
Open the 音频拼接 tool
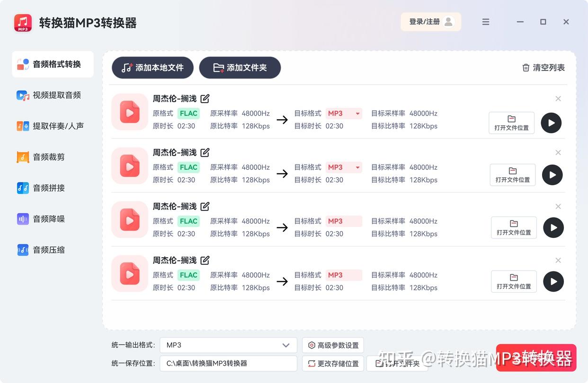[x=50, y=188]
